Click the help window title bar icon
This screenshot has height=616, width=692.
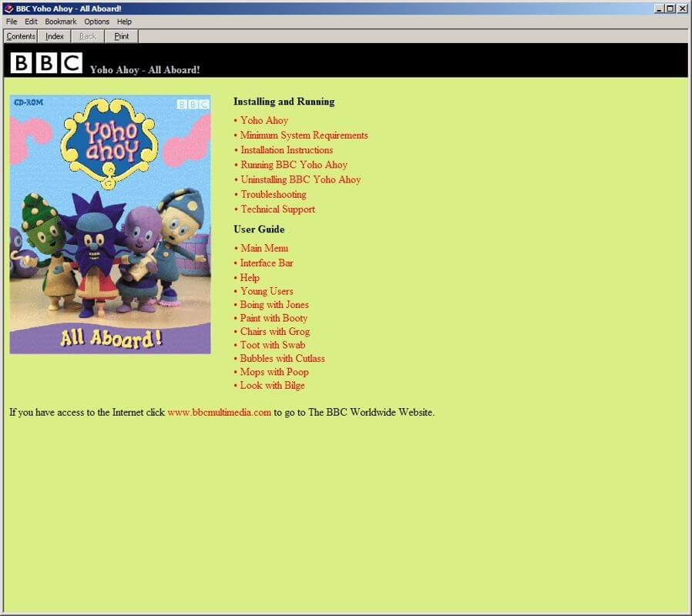pyautogui.click(x=8, y=8)
